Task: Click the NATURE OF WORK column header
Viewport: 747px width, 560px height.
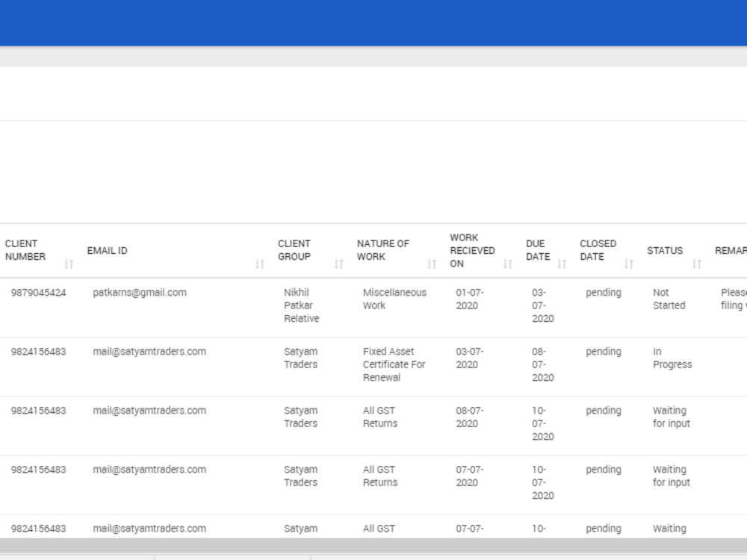Action: (383, 250)
